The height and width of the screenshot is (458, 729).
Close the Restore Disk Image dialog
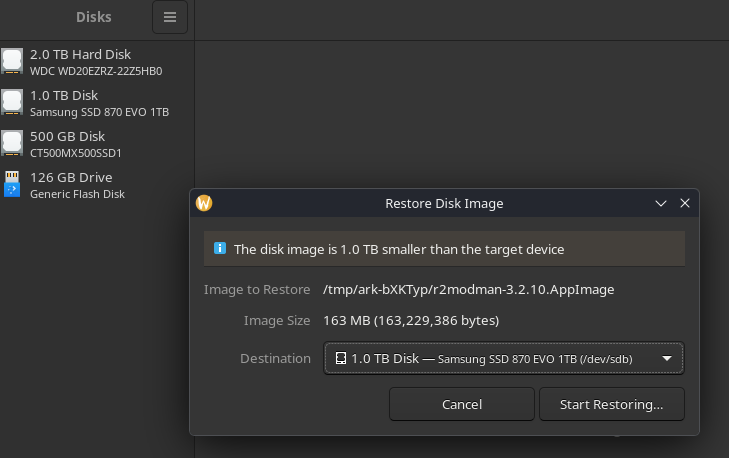pyautogui.click(x=685, y=203)
